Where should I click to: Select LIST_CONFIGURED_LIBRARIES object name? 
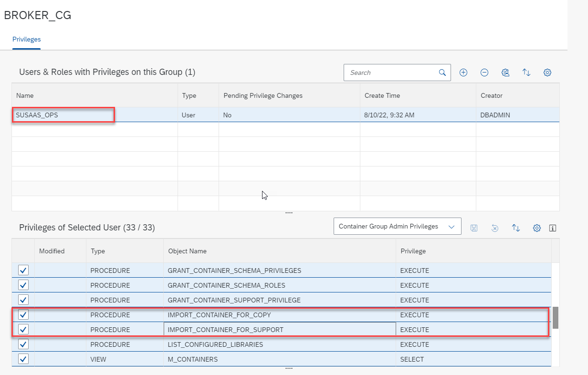(215, 344)
